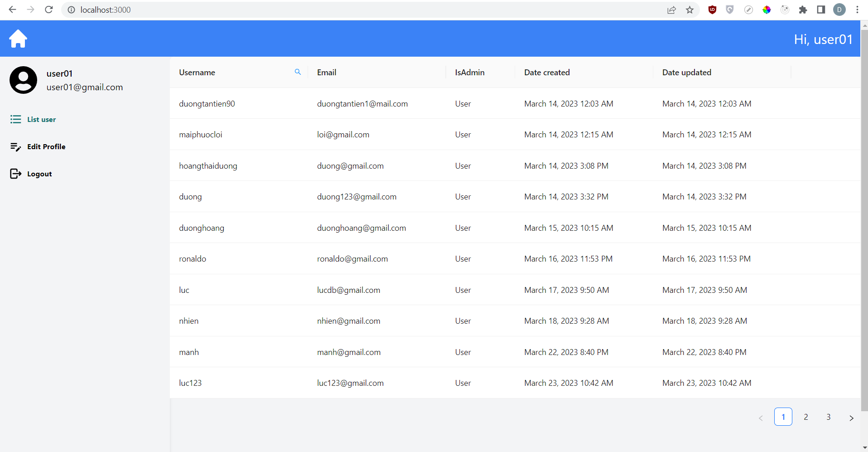Screen dimensions: 868x452
Task: Click the List user menu icon
Action: 16,119
